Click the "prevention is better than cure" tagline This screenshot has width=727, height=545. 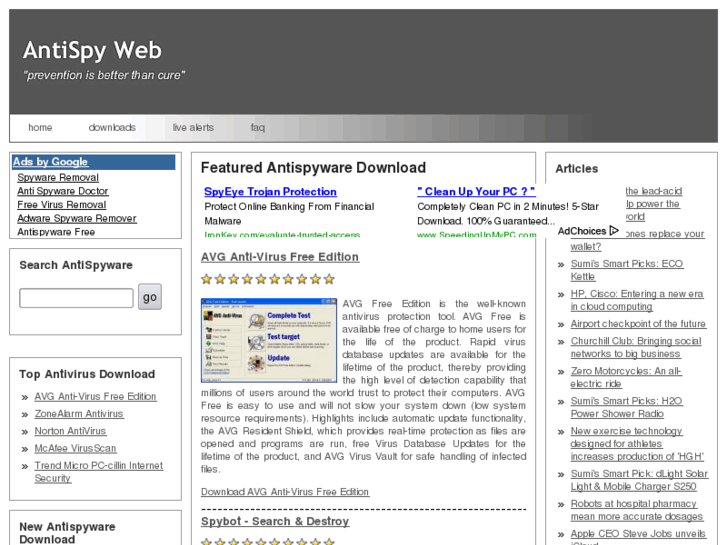(104, 75)
